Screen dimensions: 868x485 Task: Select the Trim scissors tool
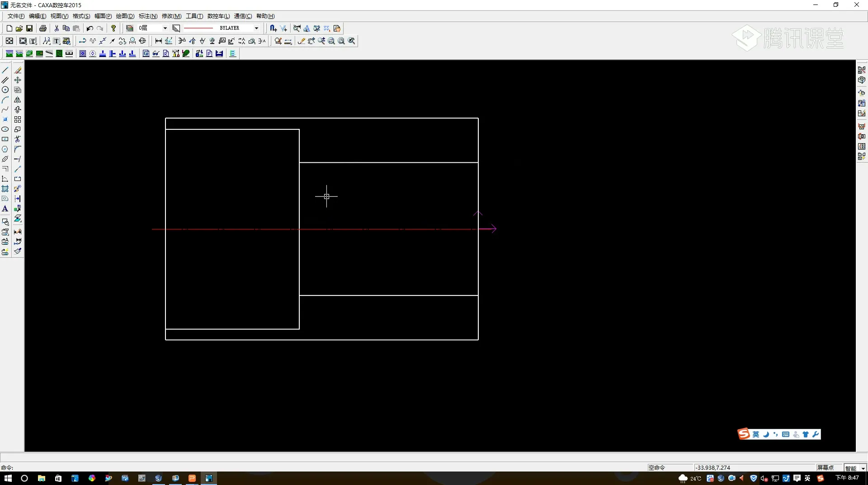click(18, 139)
